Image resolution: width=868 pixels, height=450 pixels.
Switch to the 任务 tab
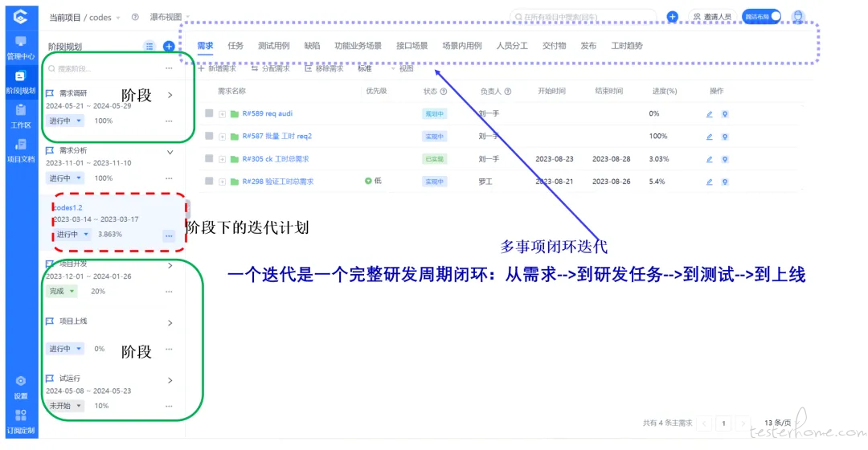[235, 46]
